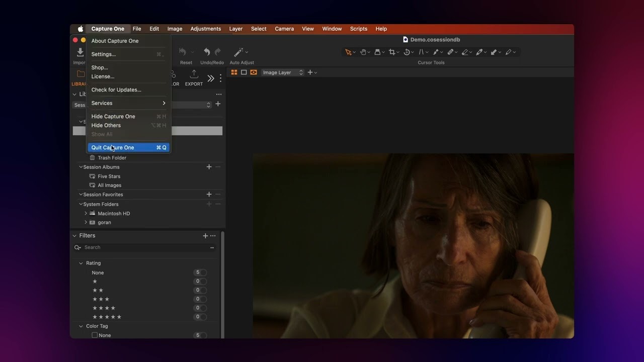This screenshot has height=362, width=644.
Task: Open the Apple menu
Action: [80, 29]
